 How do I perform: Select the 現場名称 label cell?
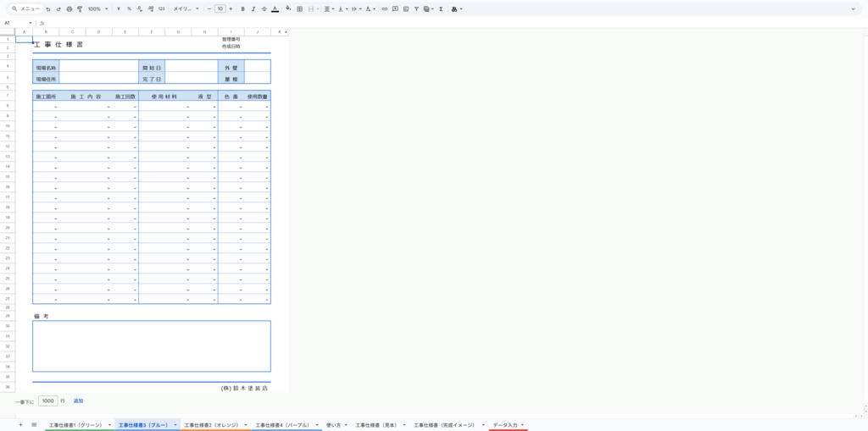click(46, 67)
